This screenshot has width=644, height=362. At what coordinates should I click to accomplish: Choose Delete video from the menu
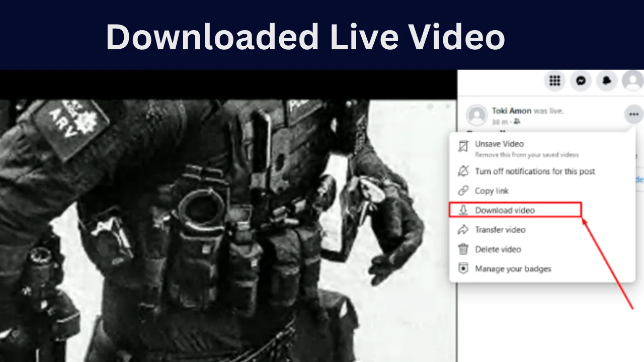point(542,249)
